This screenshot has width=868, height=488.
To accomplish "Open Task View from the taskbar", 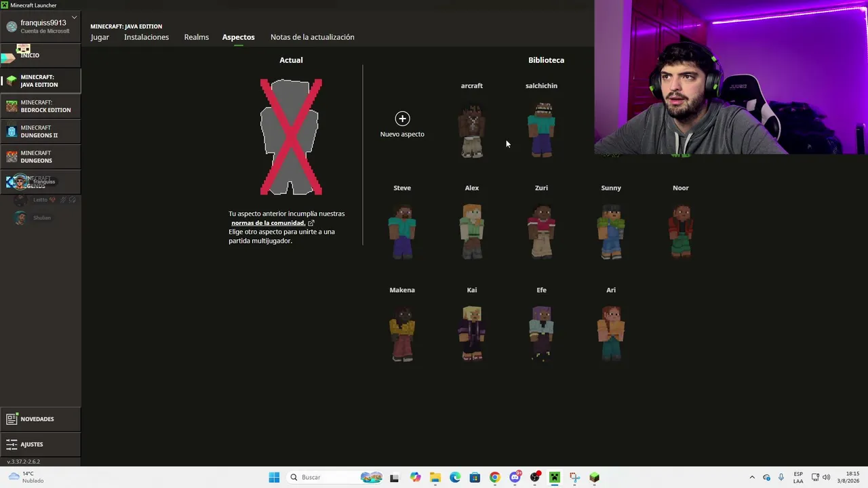I will click(394, 477).
